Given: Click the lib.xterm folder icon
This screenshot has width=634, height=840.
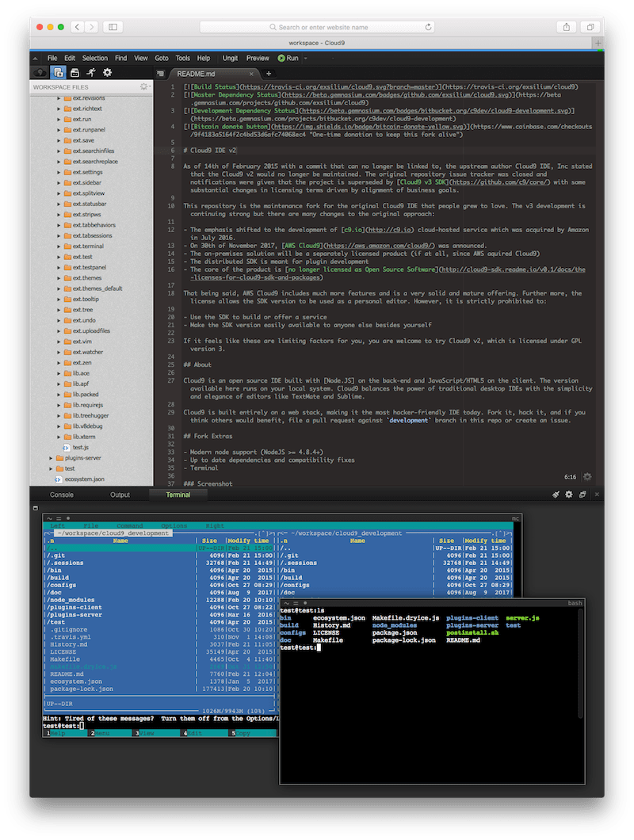Looking at the screenshot, I should pyautogui.click(x=67, y=437).
